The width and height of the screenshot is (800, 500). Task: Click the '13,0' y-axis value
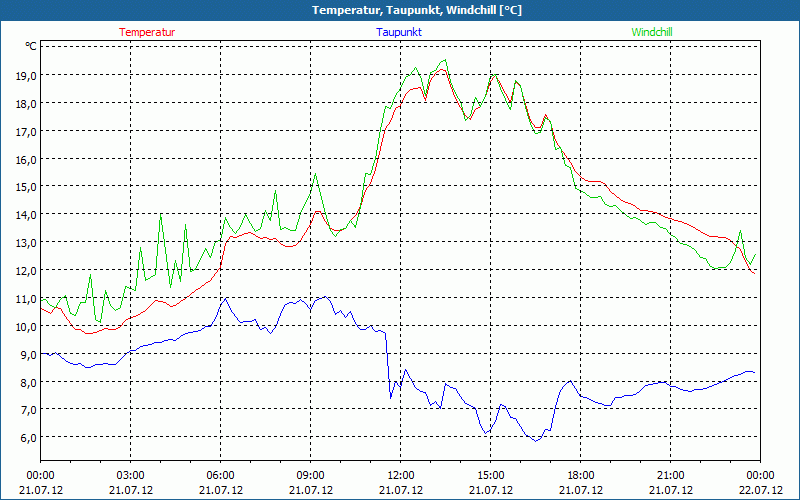[x=26, y=242]
